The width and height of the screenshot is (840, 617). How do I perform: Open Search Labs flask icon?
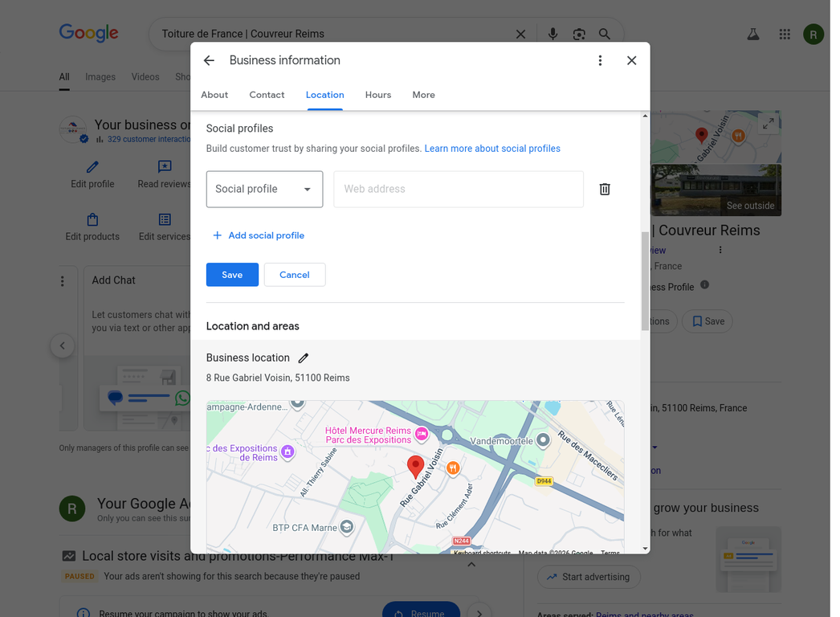[x=752, y=34]
